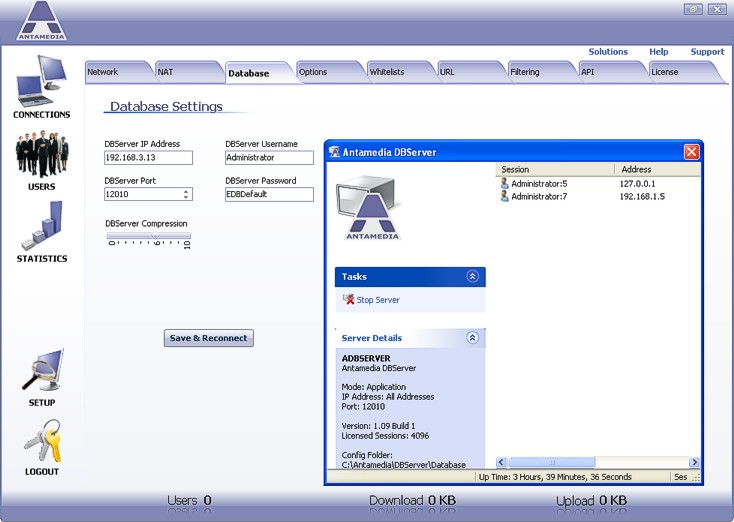Screen dimensions: 734x522
Task: Click the address 192.168.1.5
Action: click(x=642, y=197)
